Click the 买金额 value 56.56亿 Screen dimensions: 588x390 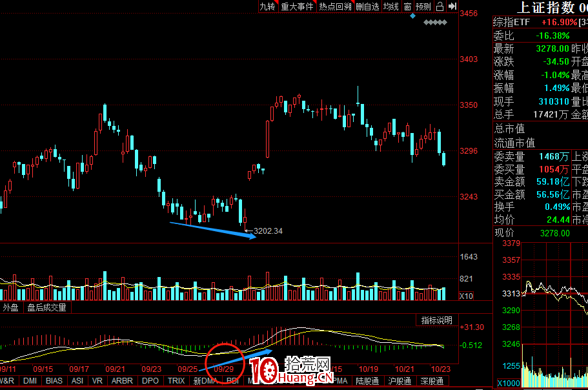click(x=553, y=194)
